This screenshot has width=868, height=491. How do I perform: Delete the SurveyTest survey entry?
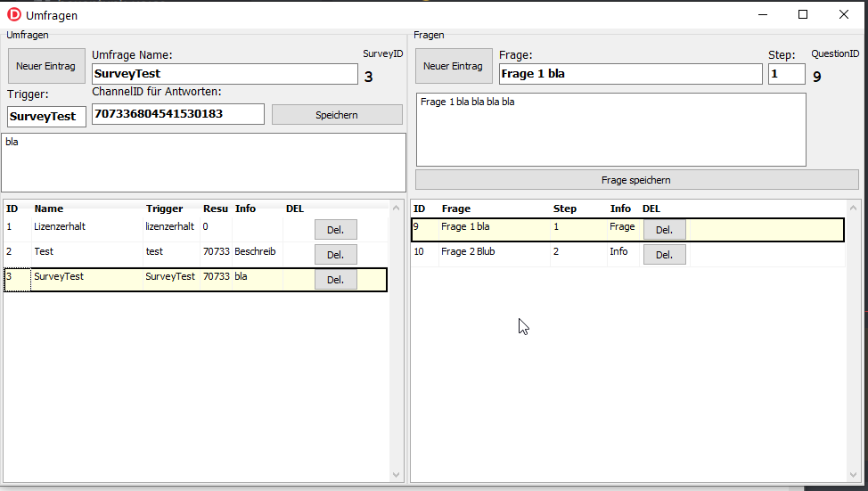335,279
